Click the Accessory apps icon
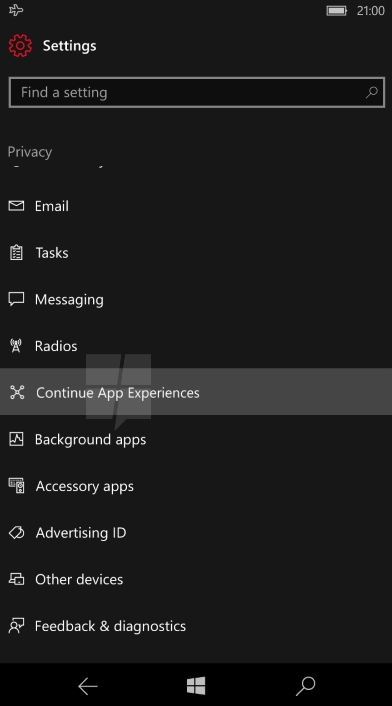This screenshot has width=392, height=706. point(17,486)
